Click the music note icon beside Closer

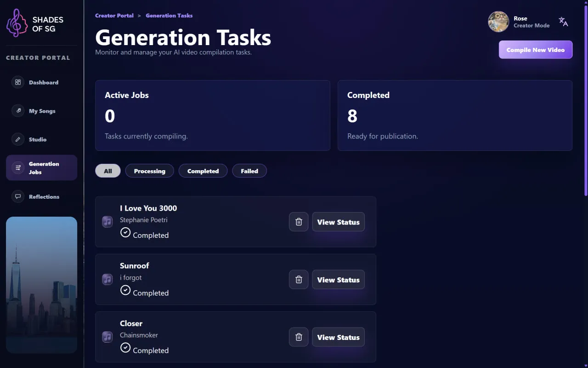click(x=107, y=337)
